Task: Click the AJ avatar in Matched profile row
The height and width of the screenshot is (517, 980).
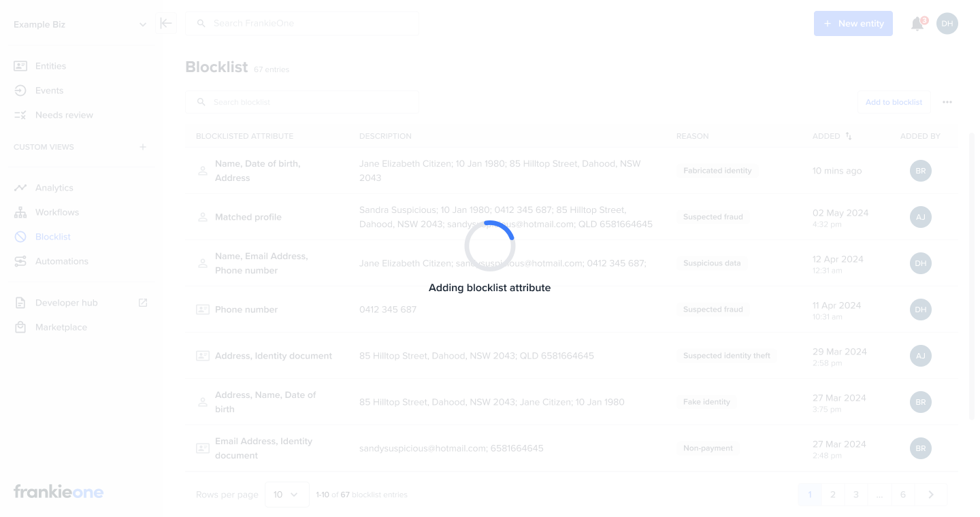Action: coord(921,217)
